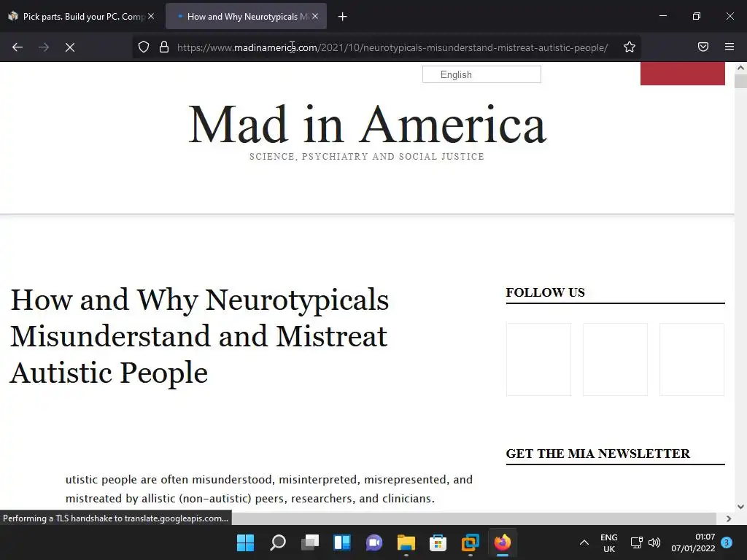Stop loading the page with X button
747x560 pixels.
(x=70, y=47)
